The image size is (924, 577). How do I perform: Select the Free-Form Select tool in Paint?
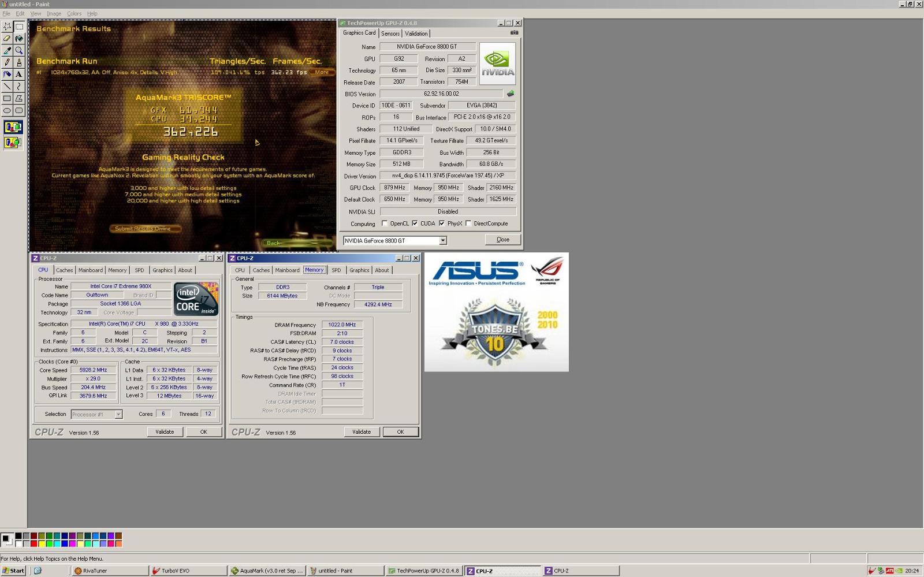point(7,26)
